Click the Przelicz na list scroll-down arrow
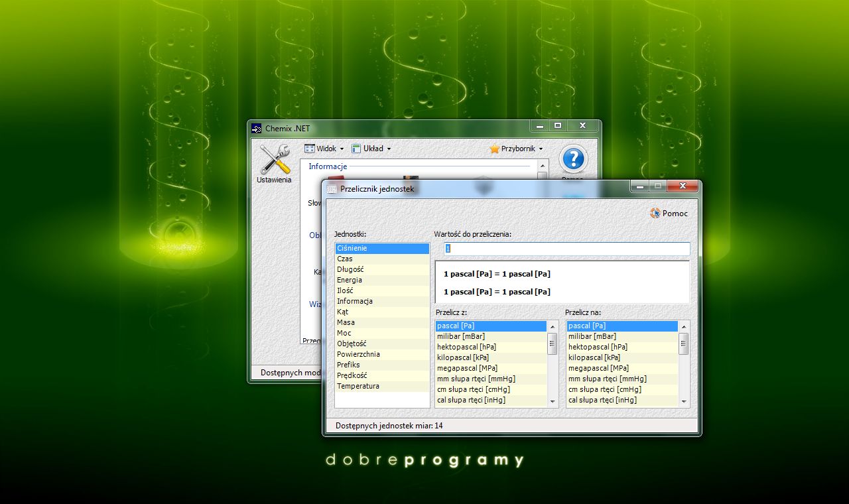Screen dimensions: 849x504 pos(684,401)
